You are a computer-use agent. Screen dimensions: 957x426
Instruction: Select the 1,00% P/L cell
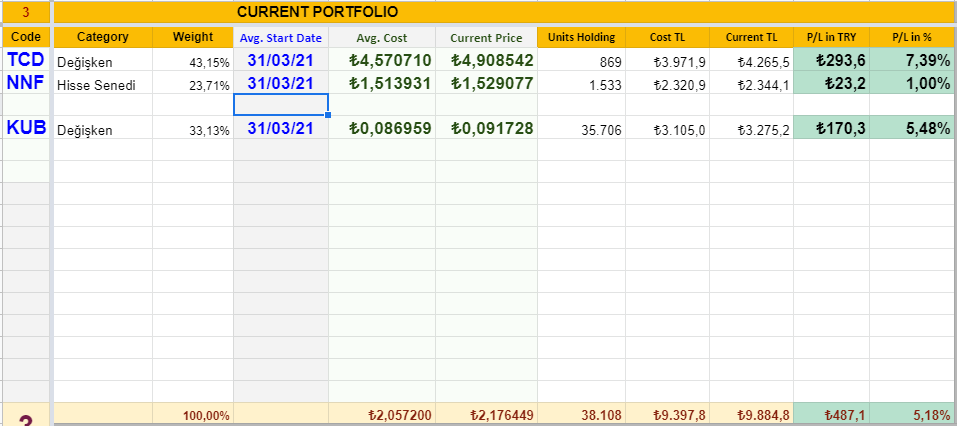[x=912, y=82]
